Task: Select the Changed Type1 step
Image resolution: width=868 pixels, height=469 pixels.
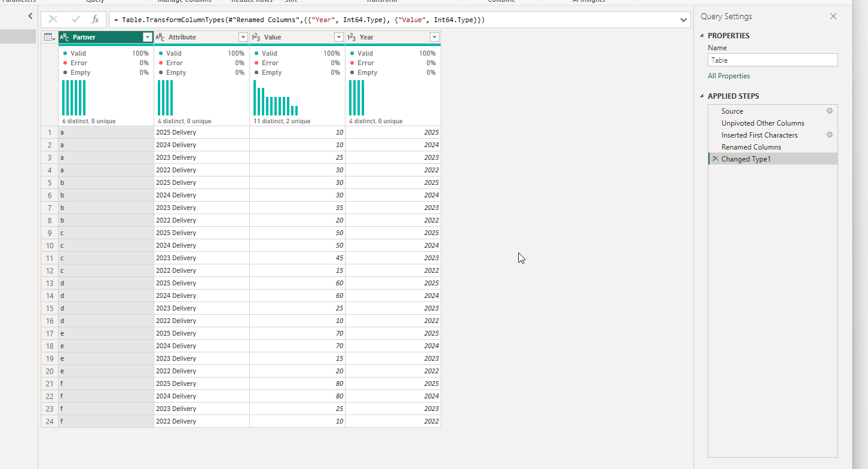Action: coord(773,159)
